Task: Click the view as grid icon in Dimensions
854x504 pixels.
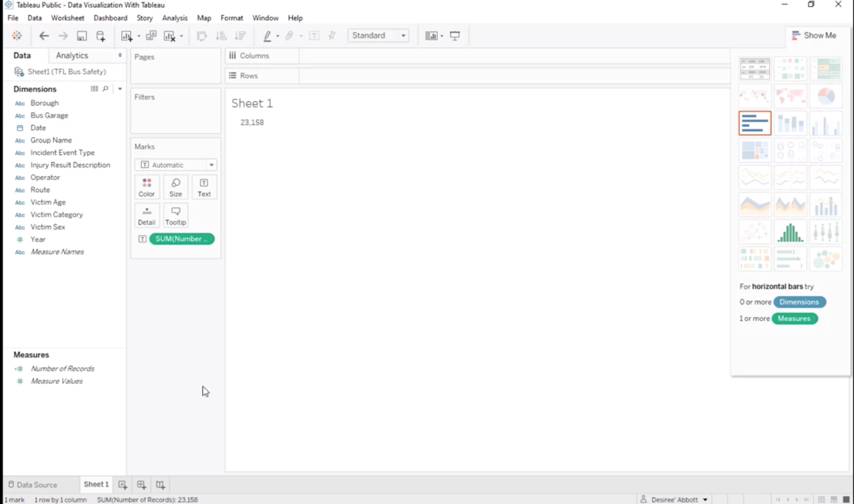Action: point(94,89)
